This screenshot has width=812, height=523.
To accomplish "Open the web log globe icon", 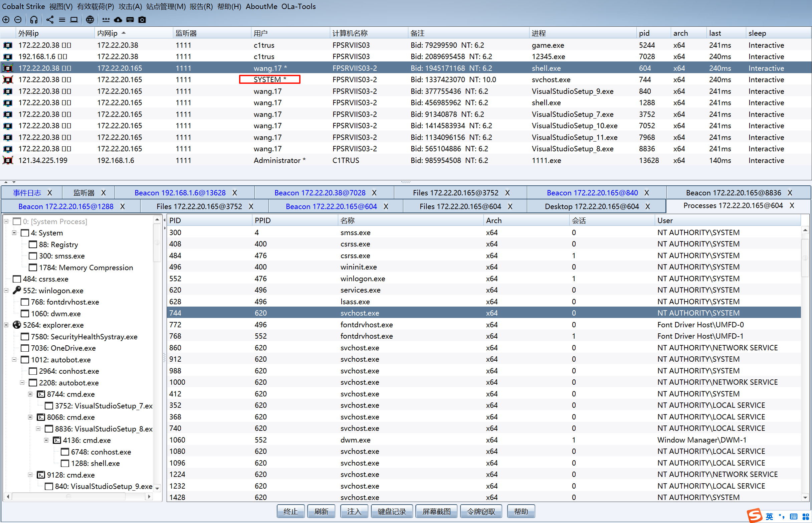I will [x=89, y=19].
